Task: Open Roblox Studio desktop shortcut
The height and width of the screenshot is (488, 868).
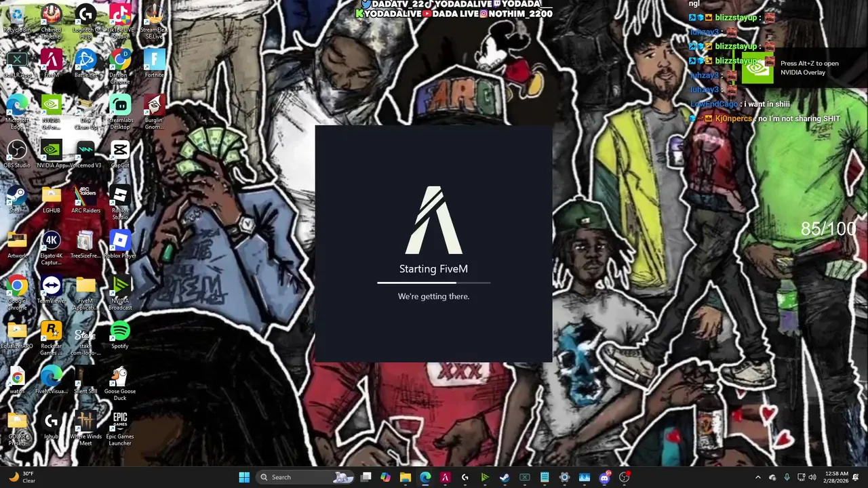Action: point(120,202)
